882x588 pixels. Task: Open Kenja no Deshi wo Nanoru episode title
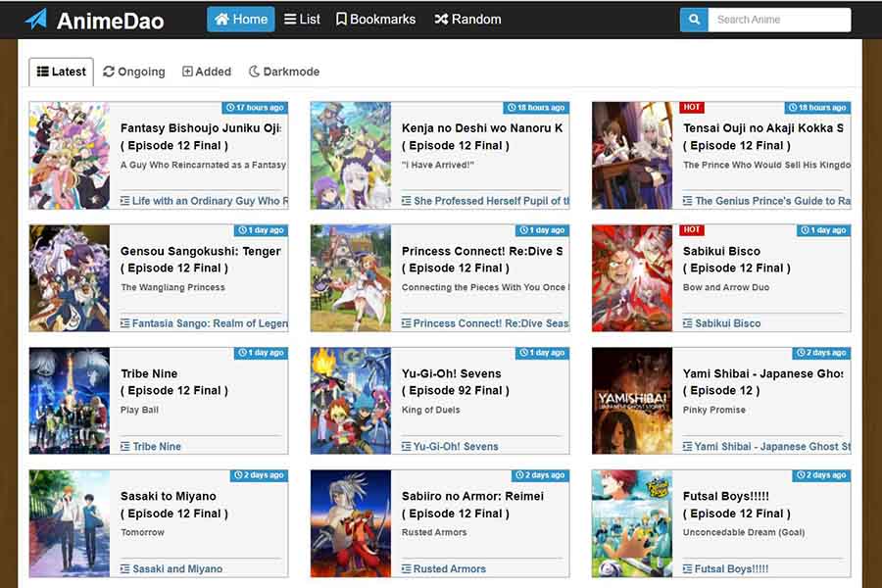pos(482,136)
